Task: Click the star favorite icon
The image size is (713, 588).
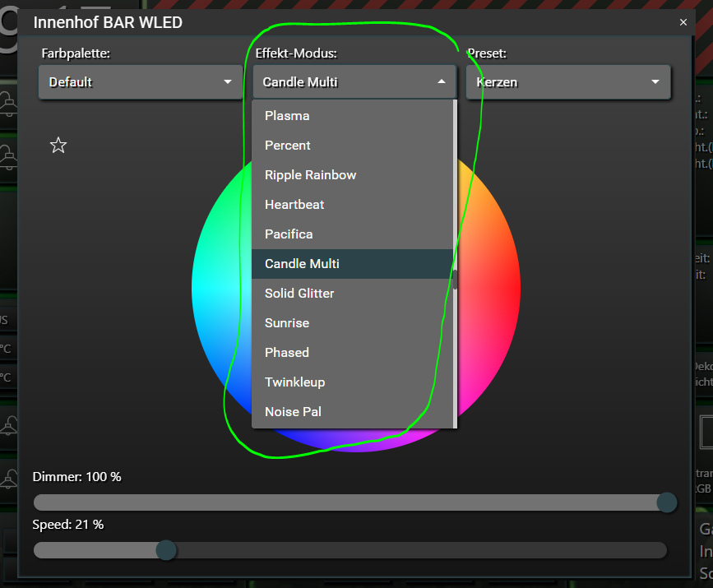Action: 58,146
